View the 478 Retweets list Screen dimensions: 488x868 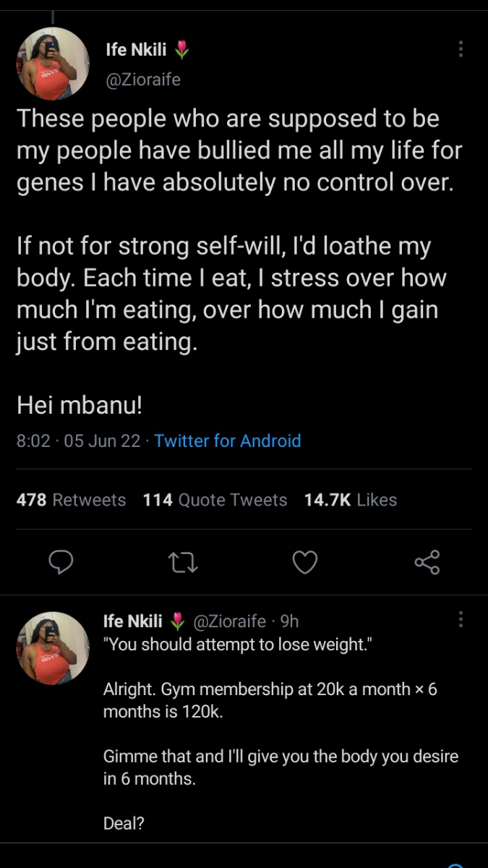click(71, 500)
